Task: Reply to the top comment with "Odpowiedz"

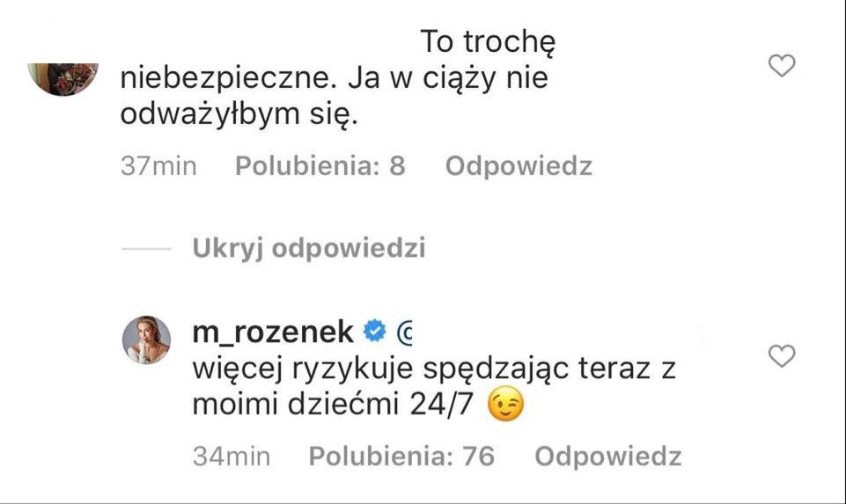Action: point(519,166)
